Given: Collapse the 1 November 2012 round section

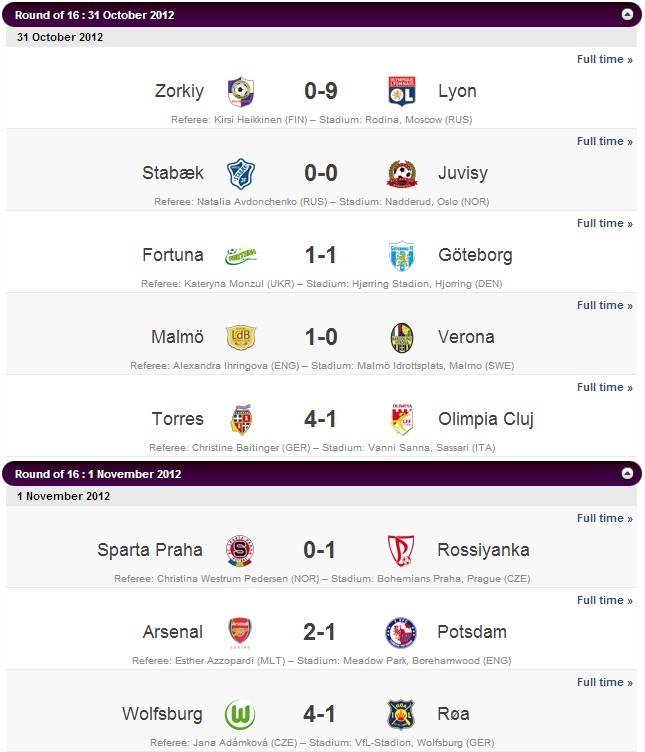Looking at the screenshot, I should click(x=627, y=473).
